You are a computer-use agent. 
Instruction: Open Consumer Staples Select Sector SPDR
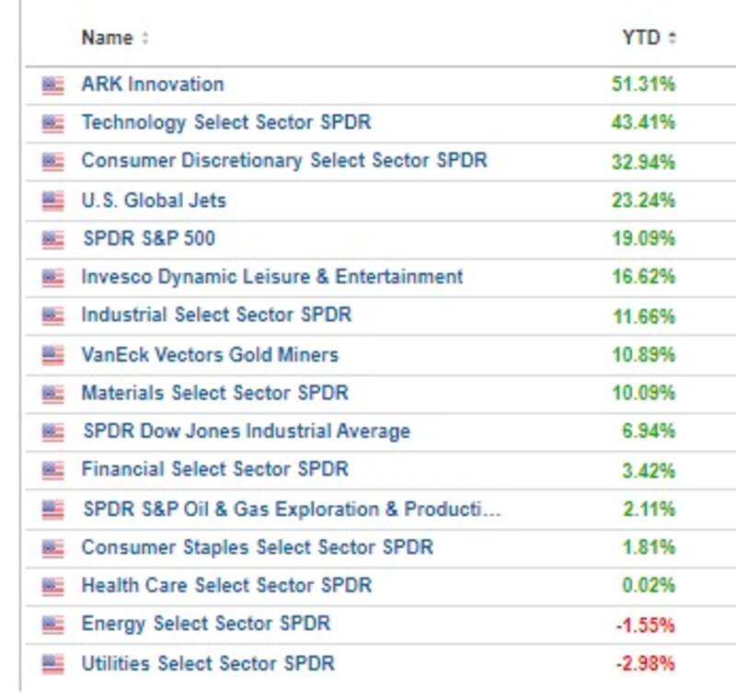[x=258, y=547]
